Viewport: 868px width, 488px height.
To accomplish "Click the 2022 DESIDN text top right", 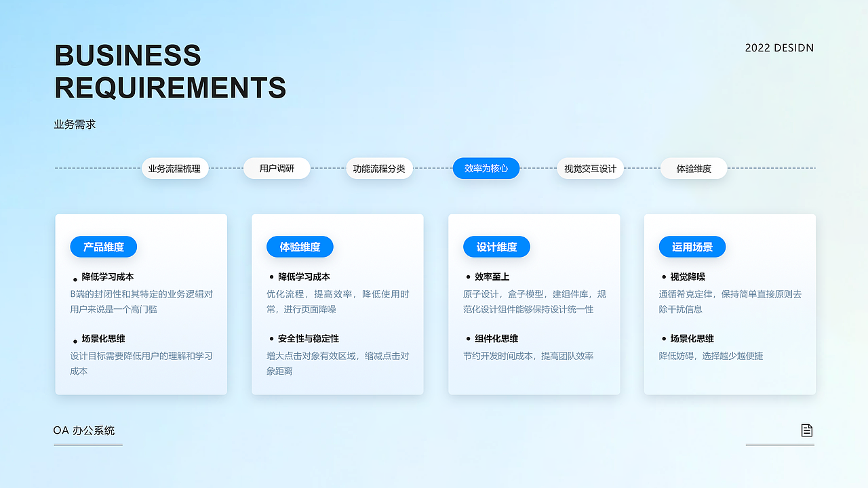I will pyautogui.click(x=779, y=47).
